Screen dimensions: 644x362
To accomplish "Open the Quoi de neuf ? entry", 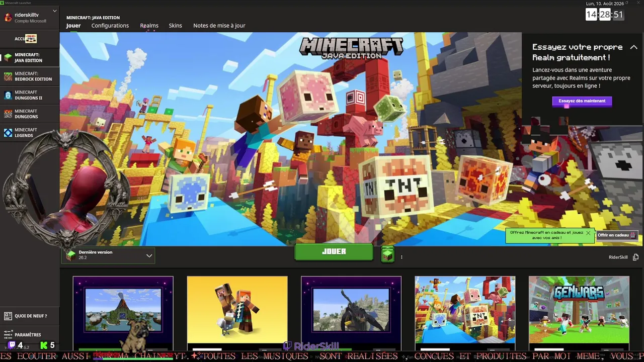I will coord(30,316).
